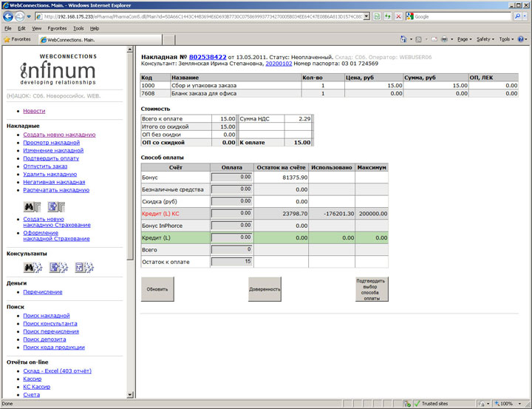Open the File menu

pyautogui.click(x=8, y=29)
